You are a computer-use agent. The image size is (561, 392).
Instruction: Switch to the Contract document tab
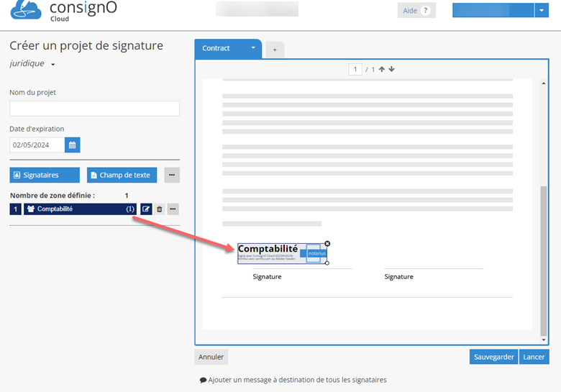(216, 48)
